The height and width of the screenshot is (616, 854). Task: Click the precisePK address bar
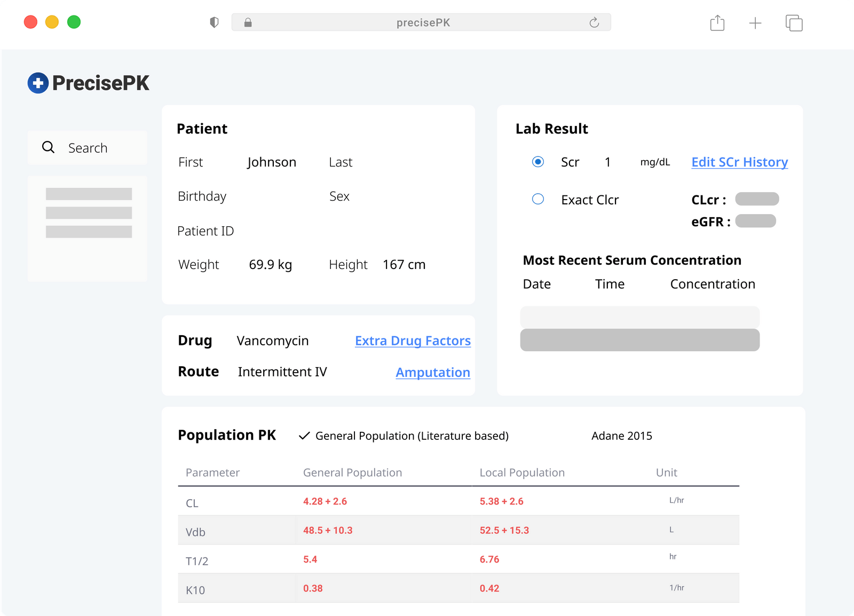click(x=423, y=22)
